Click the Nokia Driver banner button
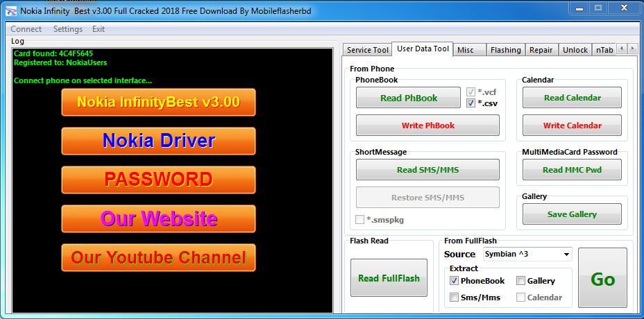644x319 pixels. (158, 141)
